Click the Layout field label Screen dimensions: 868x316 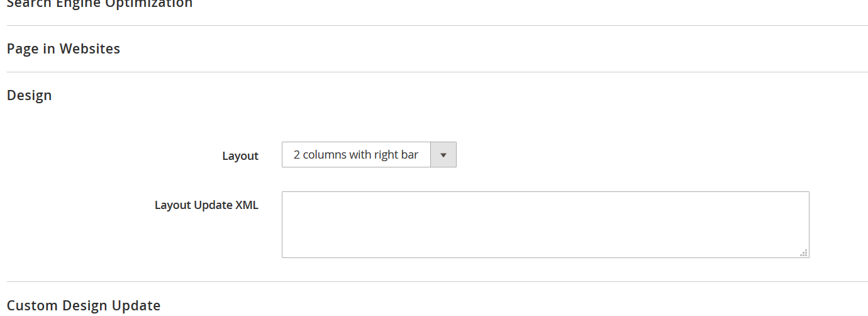coord(240,156)
